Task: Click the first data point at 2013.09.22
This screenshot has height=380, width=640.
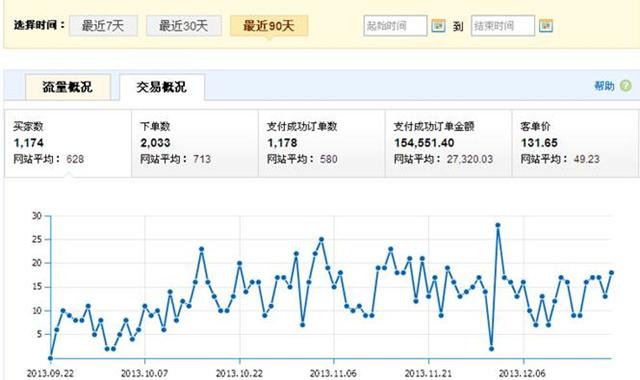Action: click(x=50, y=358)
